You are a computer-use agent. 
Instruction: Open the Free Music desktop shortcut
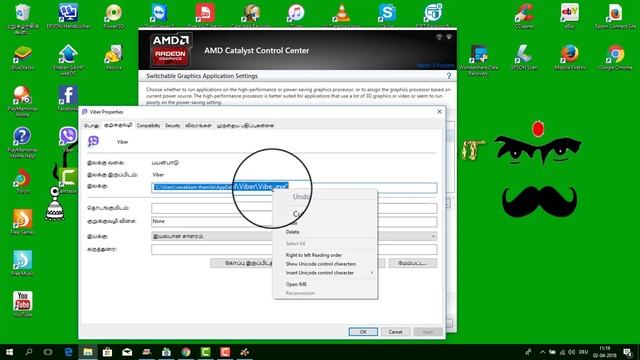[x=22, y=263]
